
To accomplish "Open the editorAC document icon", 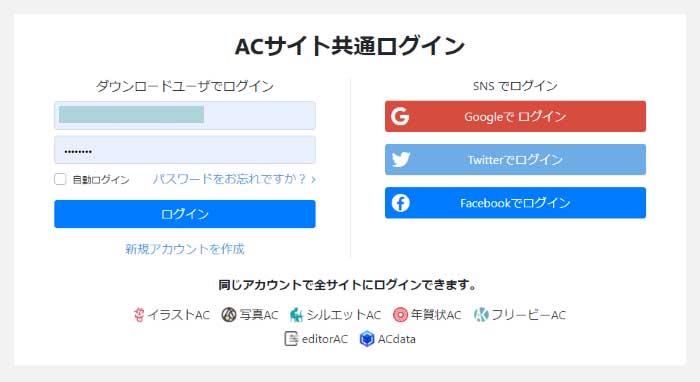I will tap(291, 339).
